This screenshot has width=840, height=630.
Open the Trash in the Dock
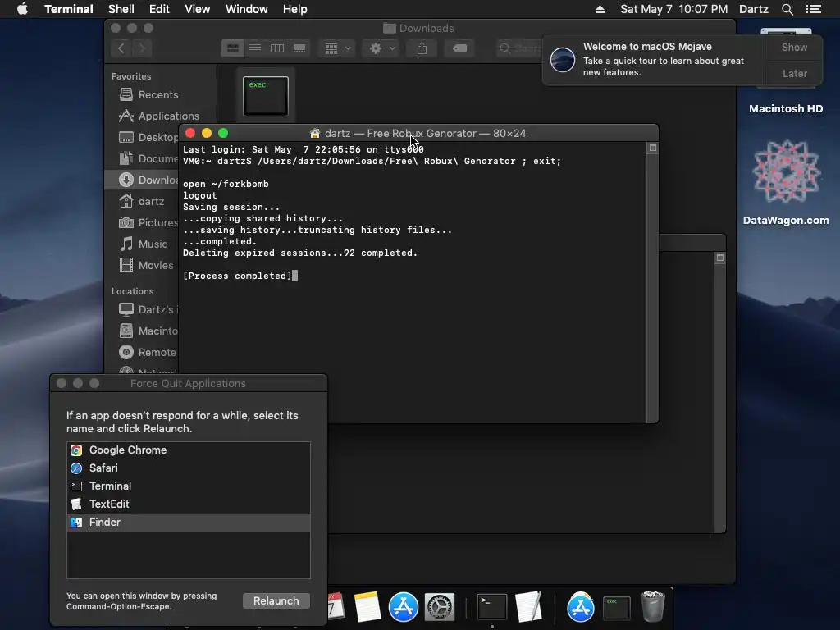652,606
